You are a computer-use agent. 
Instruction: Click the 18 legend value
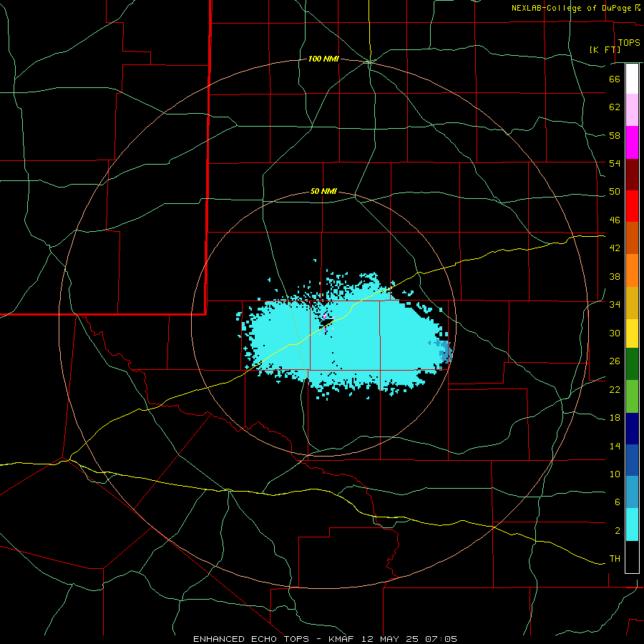click(615, 418)
